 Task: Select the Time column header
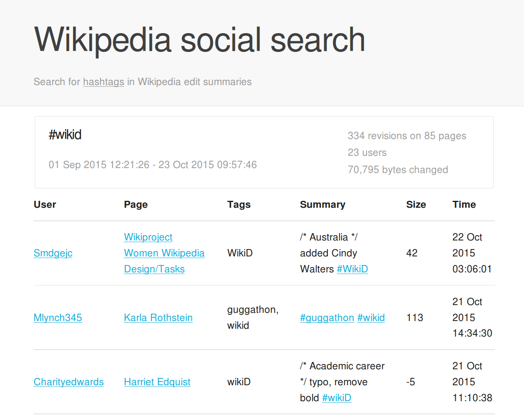click(464, 204)
